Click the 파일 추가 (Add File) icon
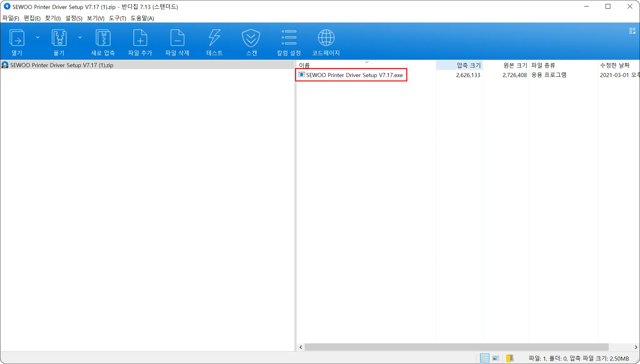The image size is (640, 364). (140, 38)
